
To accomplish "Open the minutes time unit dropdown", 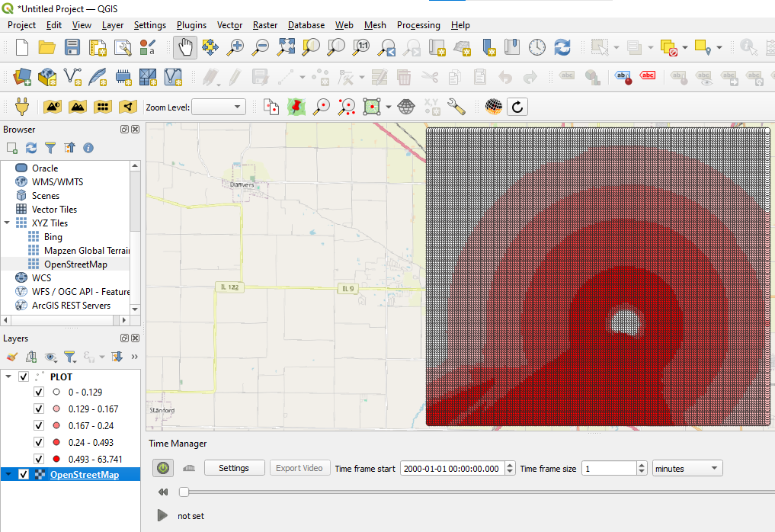I will [687, 468].
